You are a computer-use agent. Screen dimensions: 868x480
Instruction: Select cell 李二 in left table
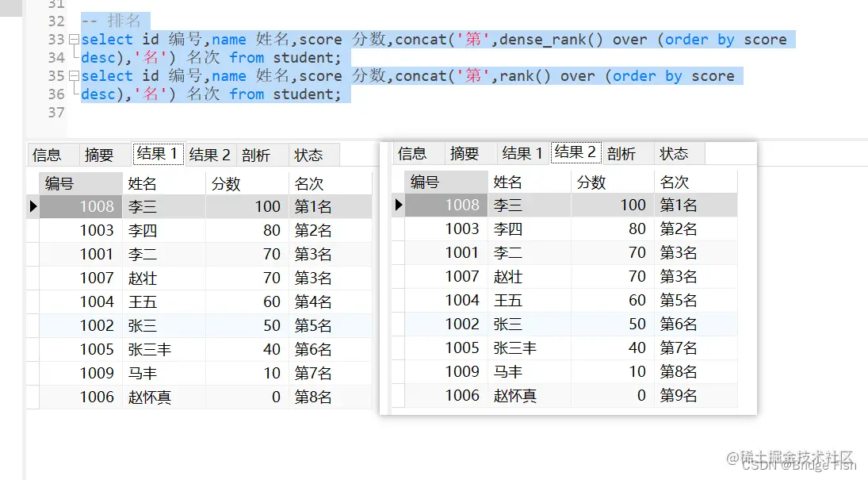click(164, 254)
